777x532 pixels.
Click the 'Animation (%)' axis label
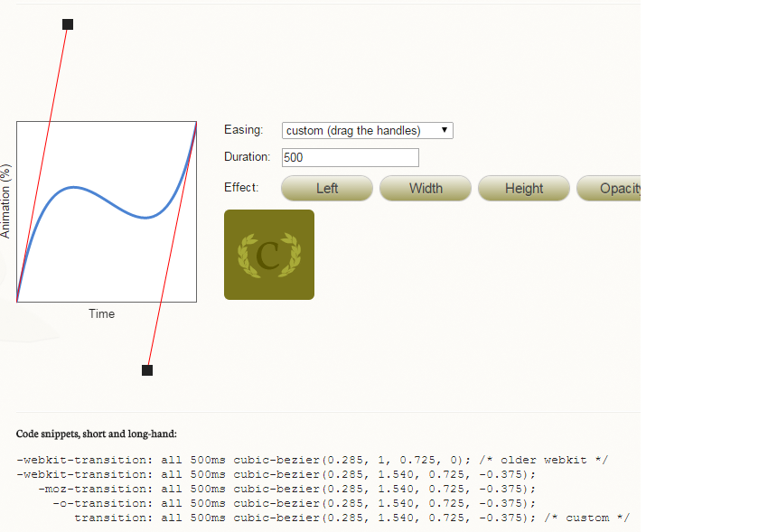point(5,201)
